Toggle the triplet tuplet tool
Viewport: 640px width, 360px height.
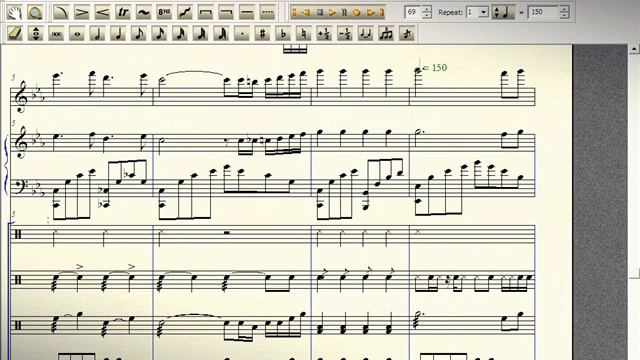(386, 33)
